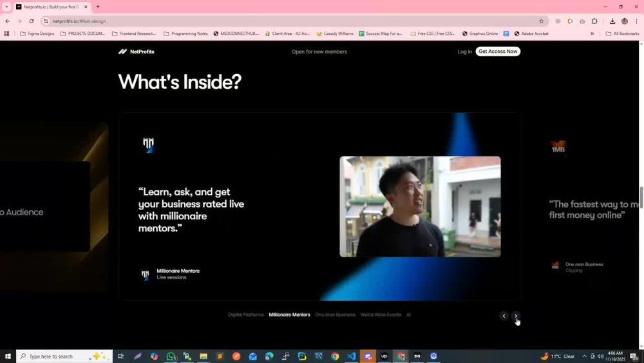Open Frontend Research bookmark folder
The width and height of the screenshot is (644, 363).
point(134,34)
